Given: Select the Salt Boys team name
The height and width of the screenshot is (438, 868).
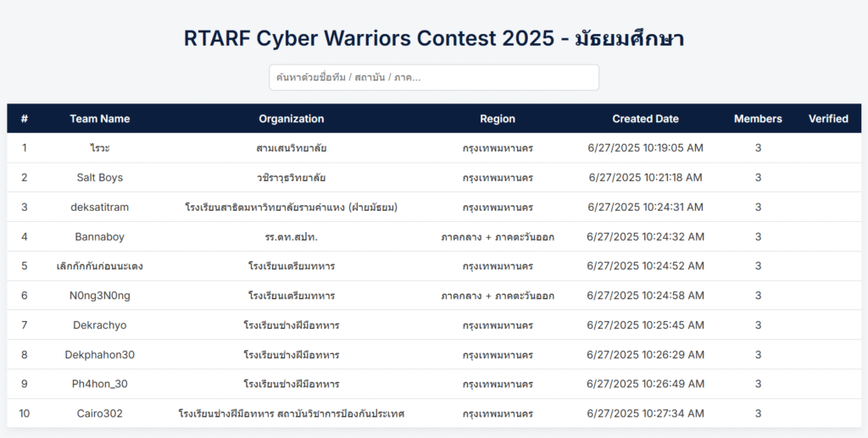Looking at the screenshot, I should pos(100,178).
